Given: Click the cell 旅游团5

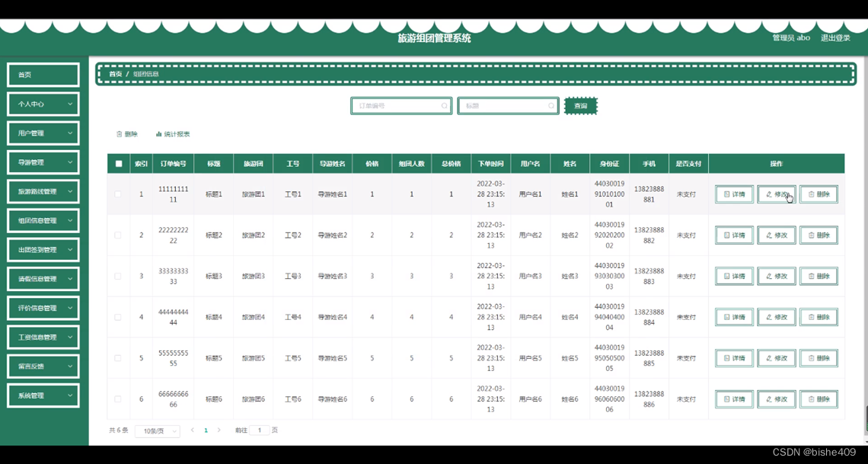Looking at the screenshot, I should point(254,358).
